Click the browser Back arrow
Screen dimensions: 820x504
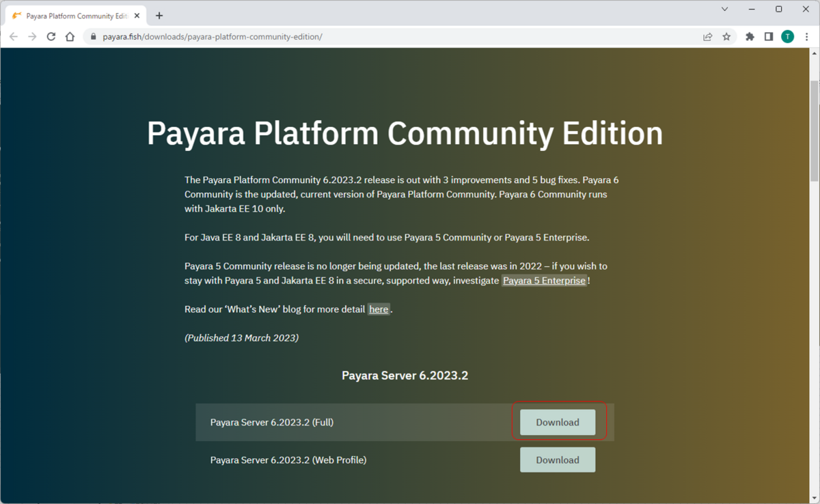point(14,37)
